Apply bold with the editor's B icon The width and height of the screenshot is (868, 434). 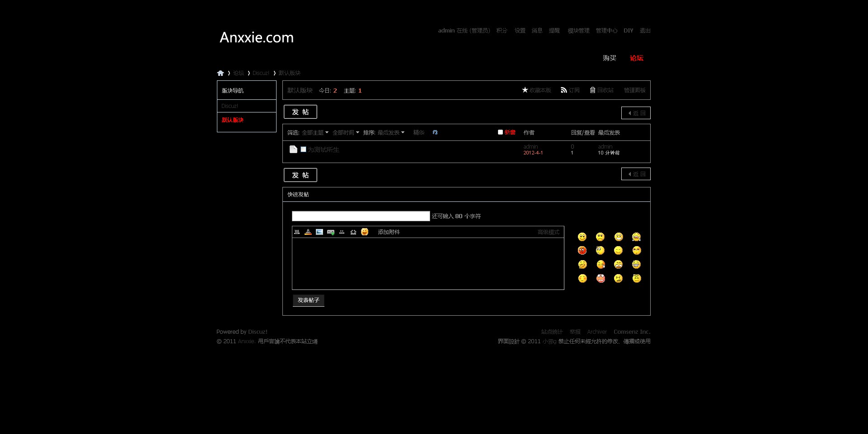297,232
